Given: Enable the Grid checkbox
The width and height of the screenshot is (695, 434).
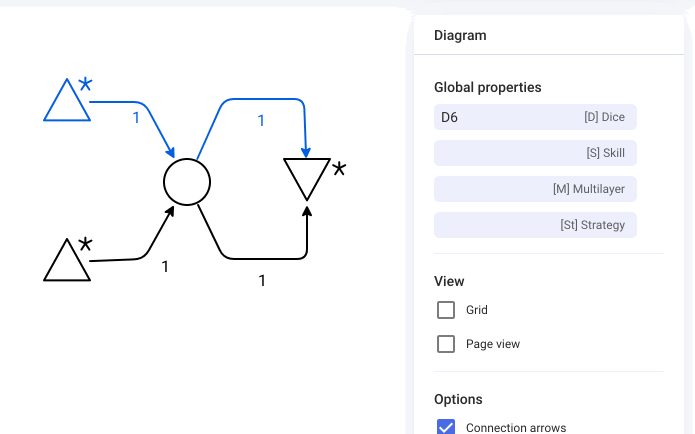Looking at the screenshot, I should pyautogui.click(x=446, y=310).
